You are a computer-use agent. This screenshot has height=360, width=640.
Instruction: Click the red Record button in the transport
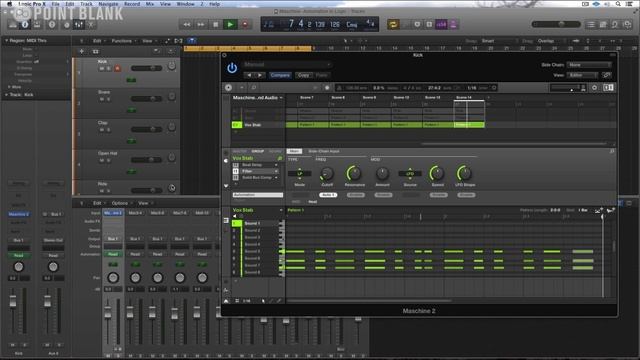click(x=245, y=24)
